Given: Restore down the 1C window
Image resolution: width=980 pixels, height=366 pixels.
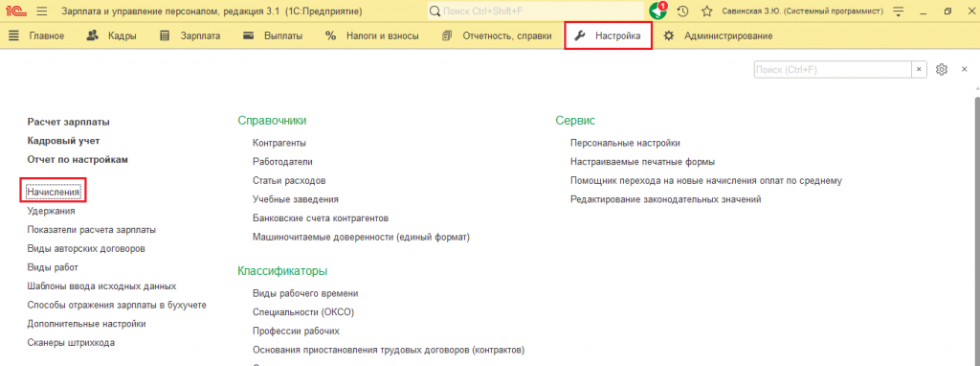Looking at the screenshot, I should [948, 11].
